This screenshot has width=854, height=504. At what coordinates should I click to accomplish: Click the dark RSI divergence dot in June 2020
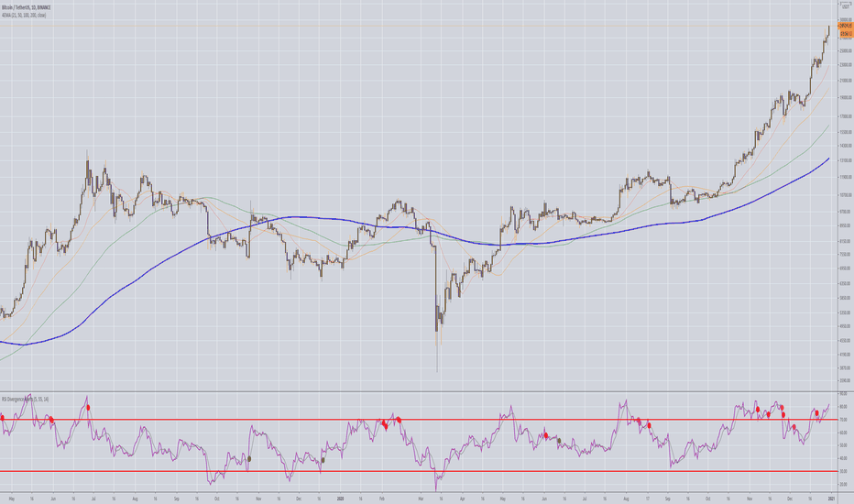point(559,440)
